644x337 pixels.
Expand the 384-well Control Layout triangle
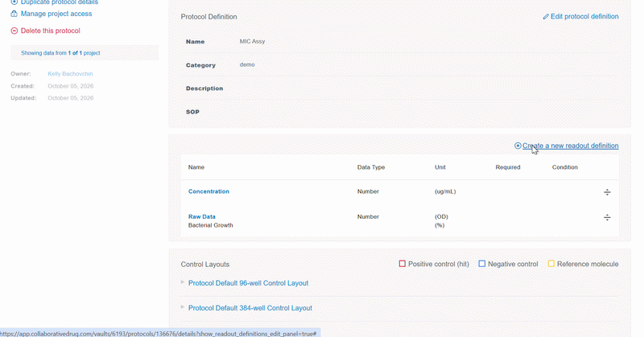183,306
